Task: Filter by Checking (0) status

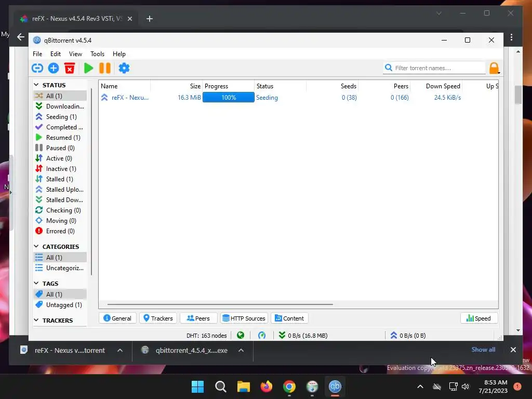Action: tap(60, 210)
